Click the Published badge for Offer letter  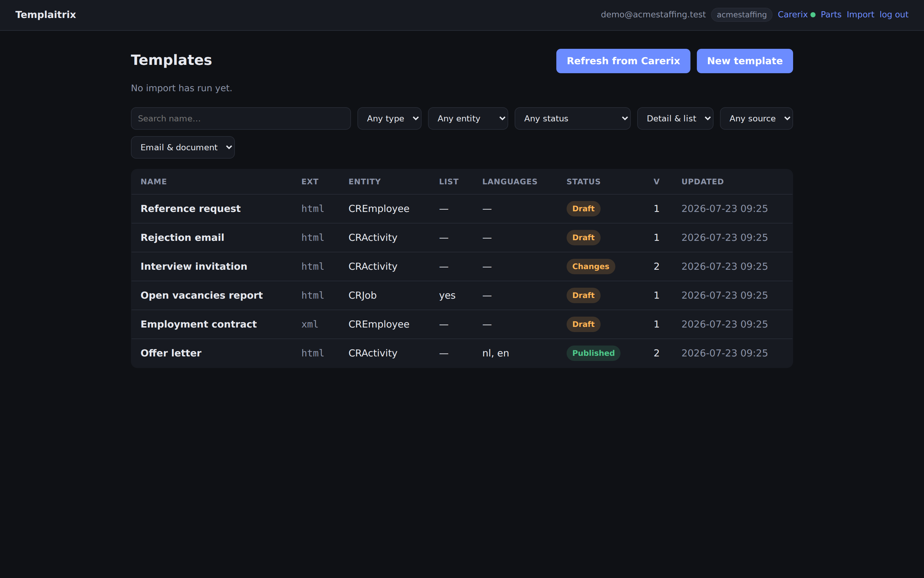point(593,353)
